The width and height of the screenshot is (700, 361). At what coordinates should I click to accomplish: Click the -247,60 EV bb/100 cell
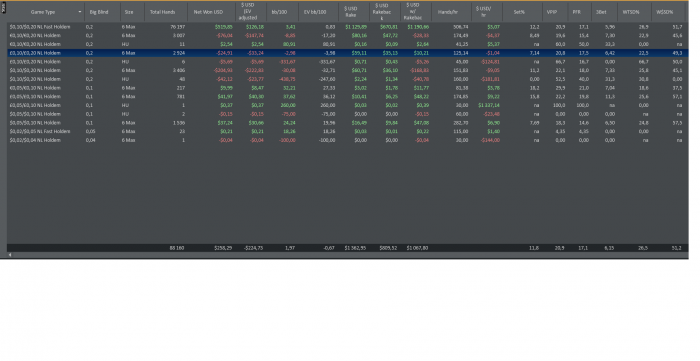pos(327,79)
